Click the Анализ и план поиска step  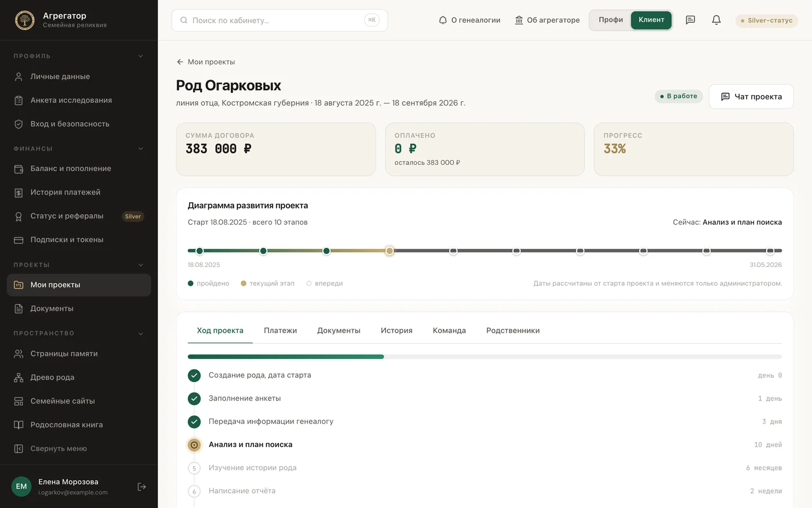[x=485, y=445]
